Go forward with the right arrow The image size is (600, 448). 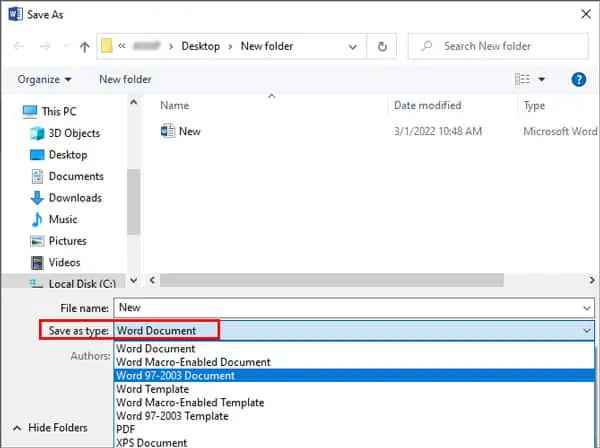coord(45,46)
